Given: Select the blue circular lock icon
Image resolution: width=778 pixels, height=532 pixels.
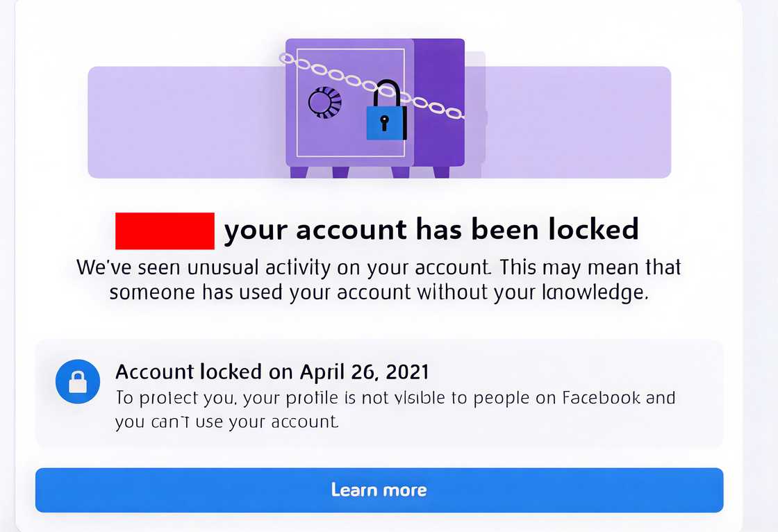Looking at the screenshot, I should (78, 381).
